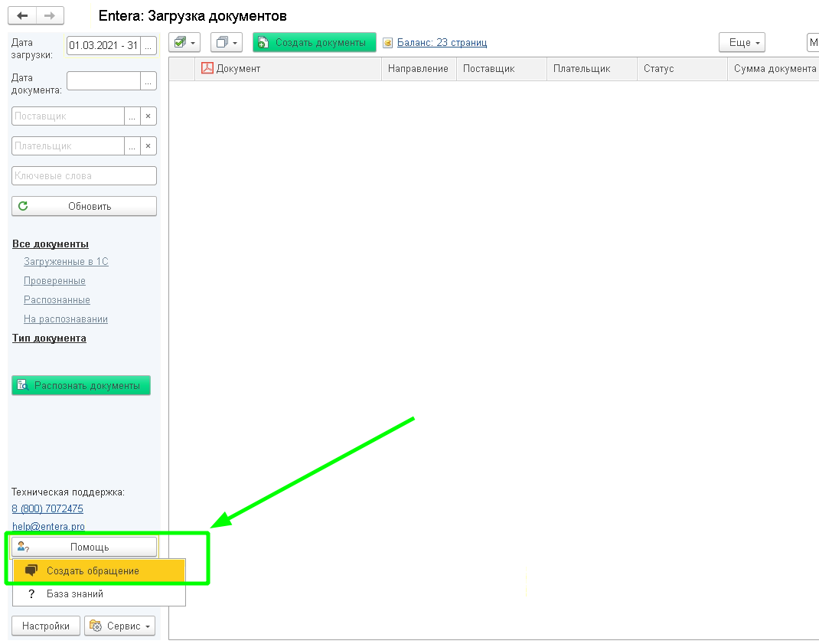This screenshot has width=819, height=644.
Task: Click the Поставщик filter field
Action: pyautogui.click(x=68, y=116)
